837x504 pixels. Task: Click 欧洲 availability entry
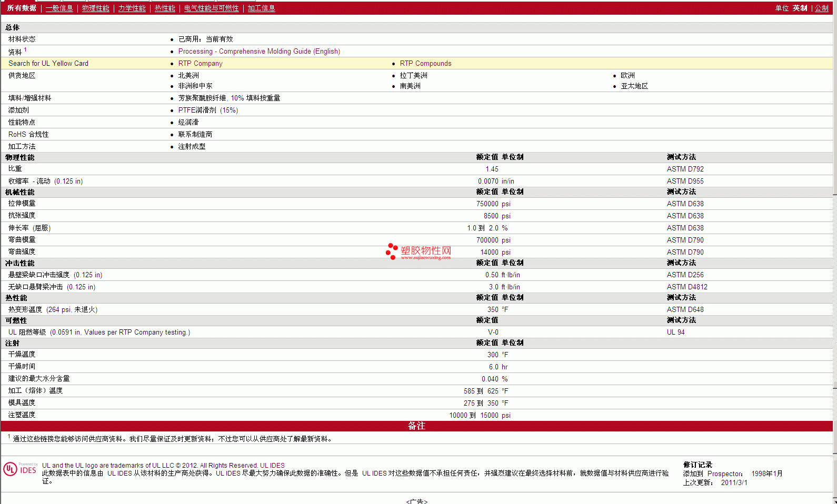627,76
